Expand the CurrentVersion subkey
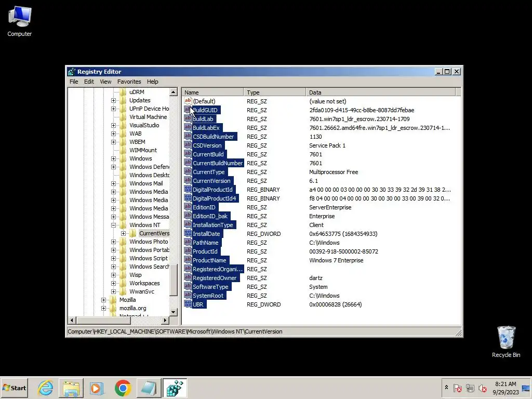The width and height of the screenshot is (532, 399). [124, 233]
